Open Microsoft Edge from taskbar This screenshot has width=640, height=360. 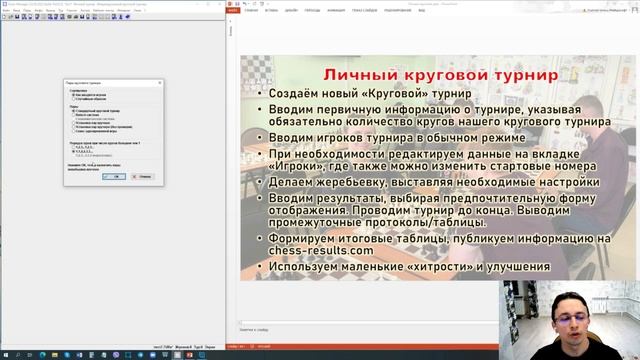(42, 355)
